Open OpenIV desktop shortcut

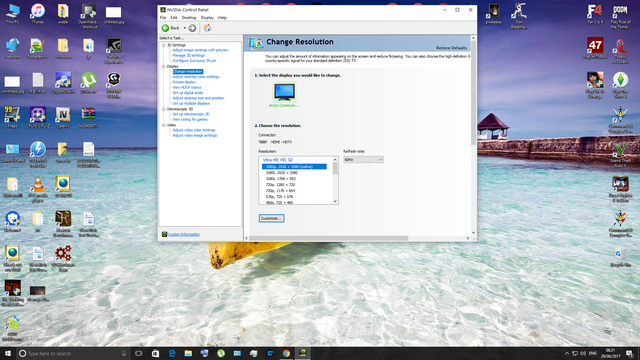[x=63, y=118]
